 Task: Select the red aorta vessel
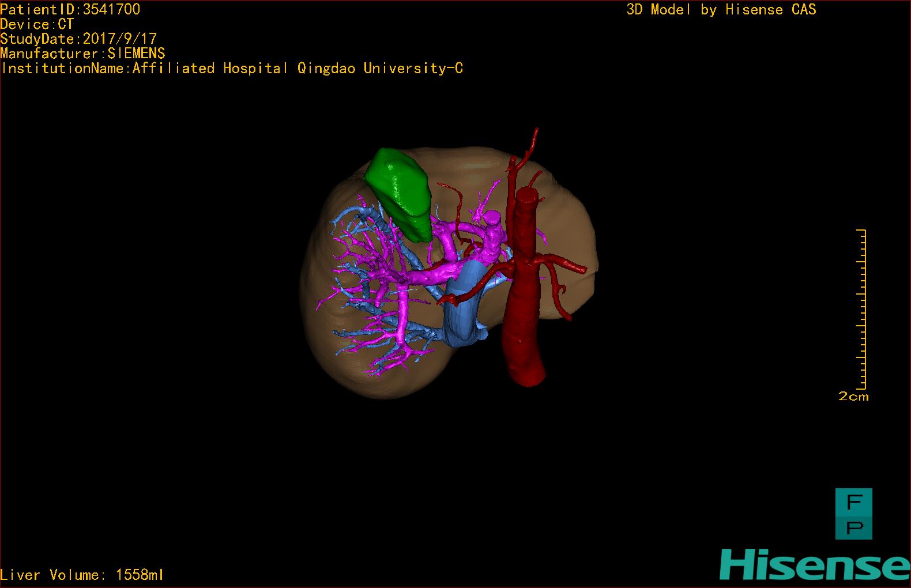point(524,323)
